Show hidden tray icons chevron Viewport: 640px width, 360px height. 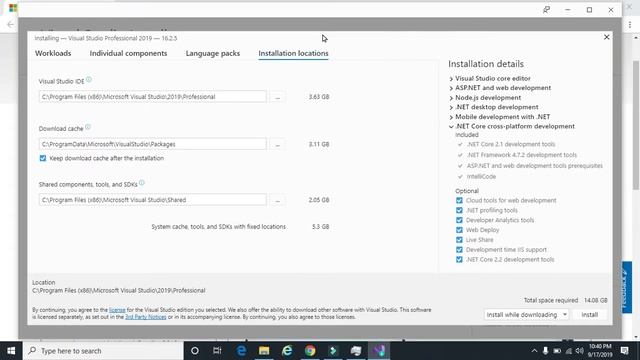click(534, 351)
